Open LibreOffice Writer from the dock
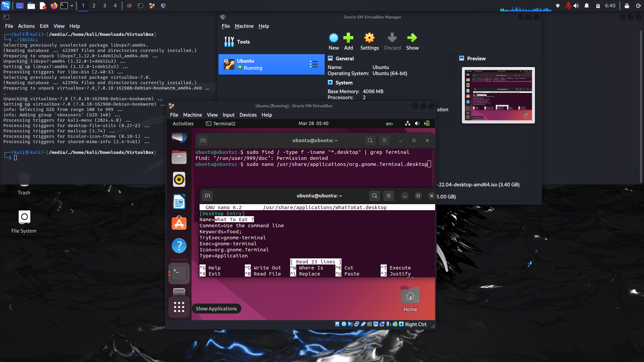Image resolution: width=644 pixels, height=362 pixels. 179,201
